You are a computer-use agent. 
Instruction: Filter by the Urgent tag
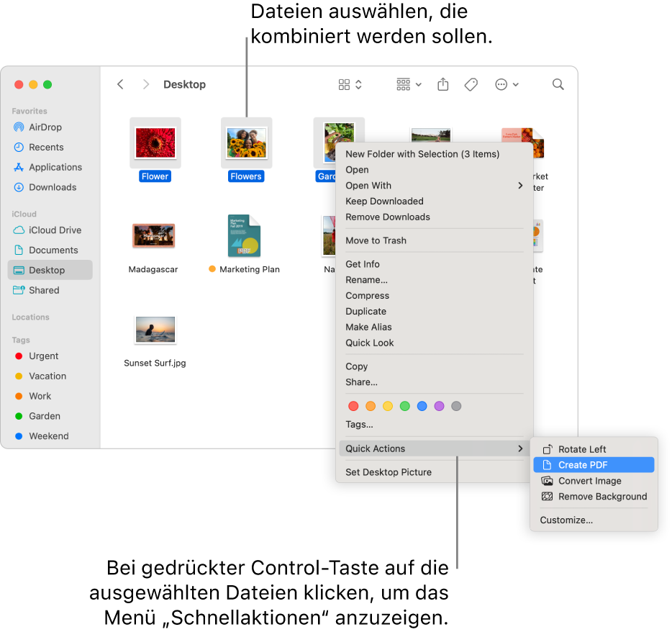pyautogui.click(x=50, y=356)
